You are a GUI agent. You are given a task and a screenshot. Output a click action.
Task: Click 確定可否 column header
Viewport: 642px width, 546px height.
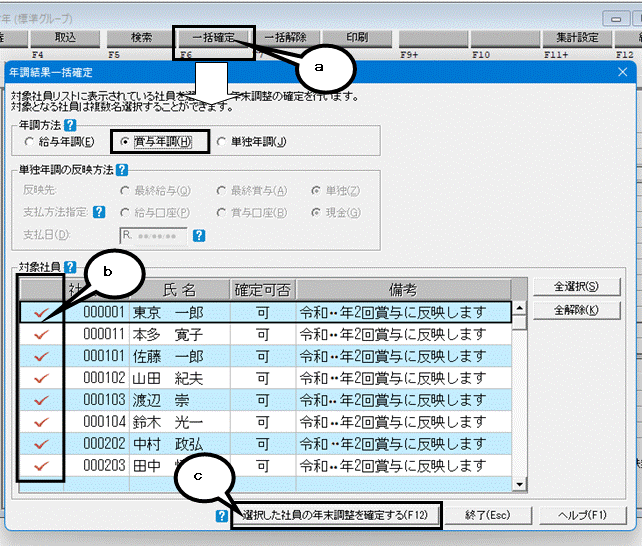[x=263, y=290]
